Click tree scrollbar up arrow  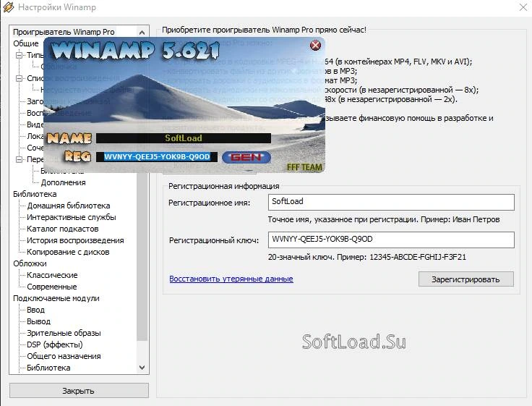142,33
